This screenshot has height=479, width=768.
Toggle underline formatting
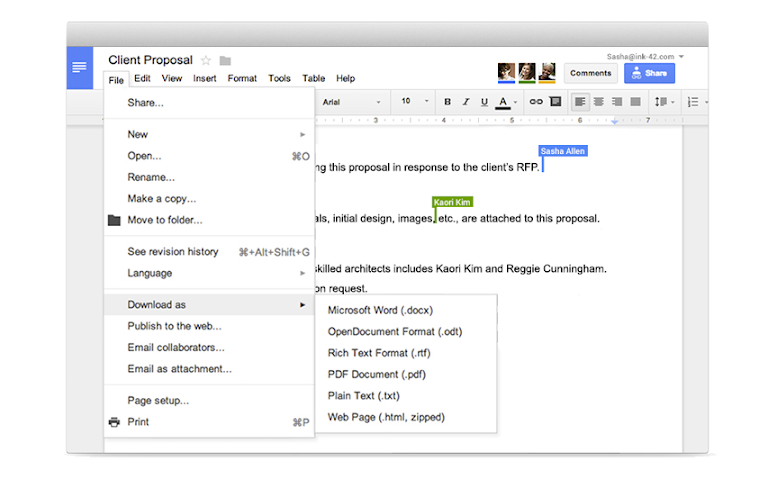[484, 102]
